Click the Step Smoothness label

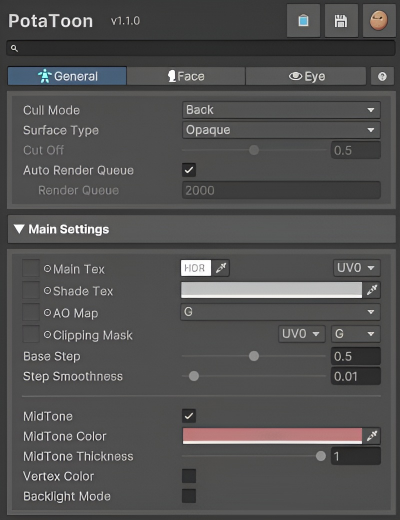pyautogui.click(x=73, y=376)
